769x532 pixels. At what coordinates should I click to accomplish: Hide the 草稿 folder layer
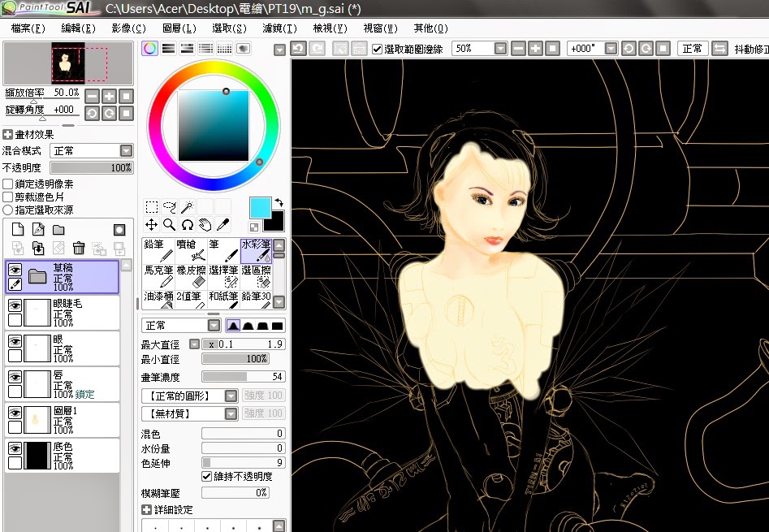pyautogui.click(x=15, y=269)
